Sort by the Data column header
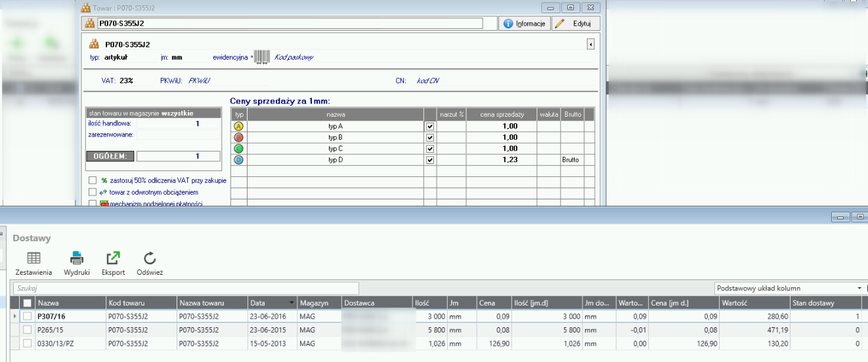The width and height of the screenshot is (868, 362). tap(272, 303)
